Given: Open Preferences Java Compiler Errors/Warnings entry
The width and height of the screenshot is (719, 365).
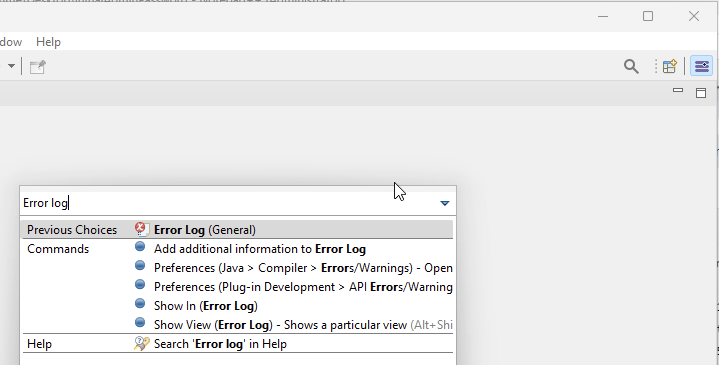Looking at the screenshot, I should click(x=303, y=268).
